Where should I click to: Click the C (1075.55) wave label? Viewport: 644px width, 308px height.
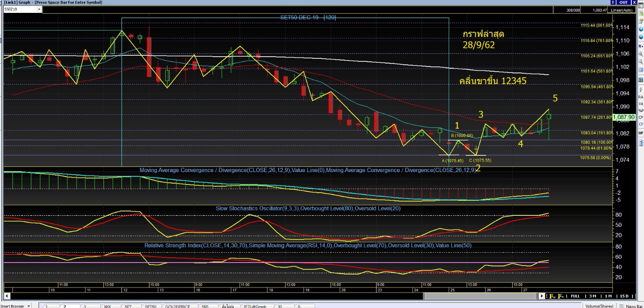point(480,161)
